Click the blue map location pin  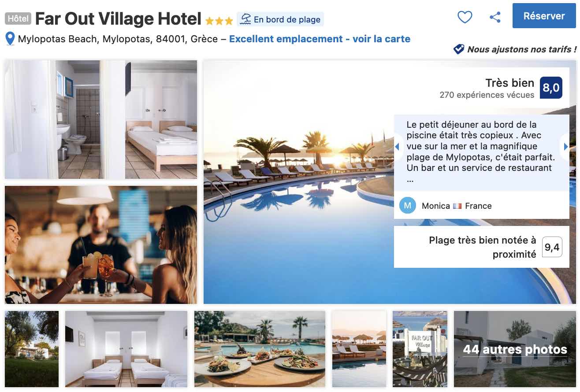(10, 39)
